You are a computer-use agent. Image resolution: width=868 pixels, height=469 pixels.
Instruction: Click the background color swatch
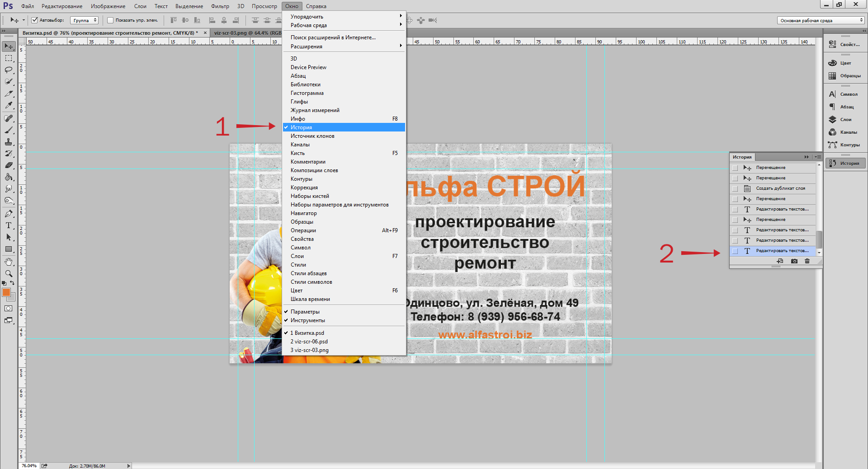(13, 298)
